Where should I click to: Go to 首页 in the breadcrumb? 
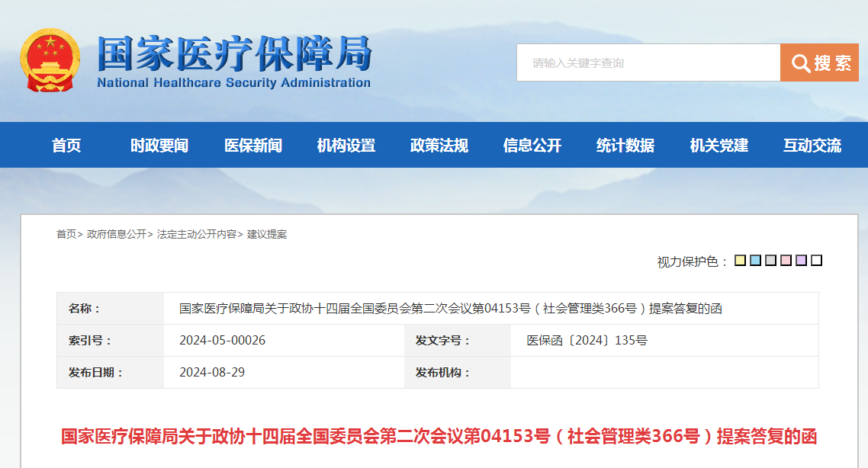[x=66, y=234]
